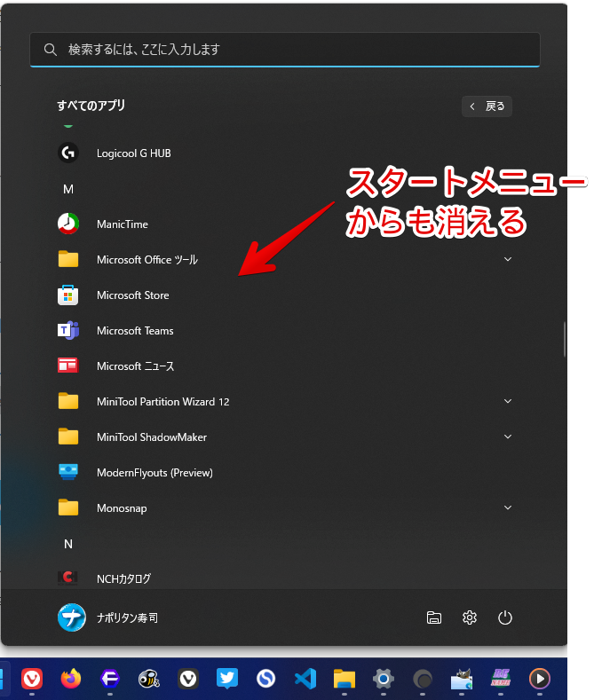Open Logicool G HUB app icon

click(68, 153)
